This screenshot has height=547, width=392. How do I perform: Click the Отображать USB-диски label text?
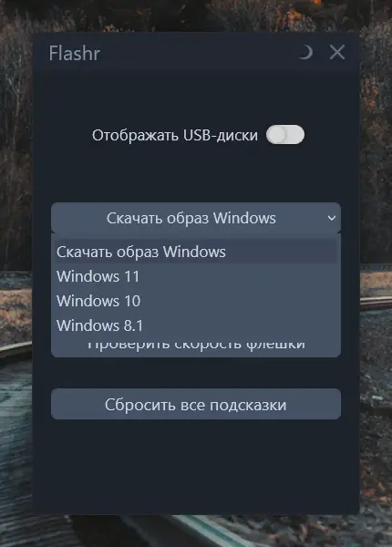(x=175, y=135)
